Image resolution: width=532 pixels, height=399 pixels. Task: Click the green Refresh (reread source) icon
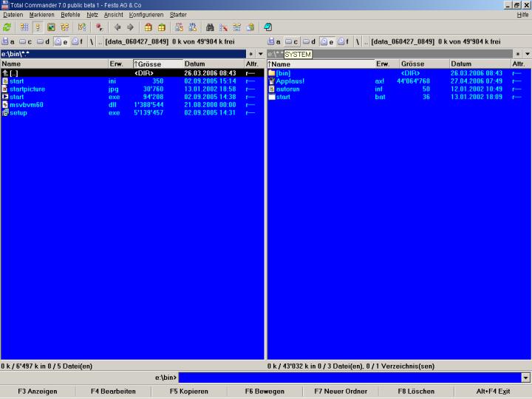coord(7,27)
